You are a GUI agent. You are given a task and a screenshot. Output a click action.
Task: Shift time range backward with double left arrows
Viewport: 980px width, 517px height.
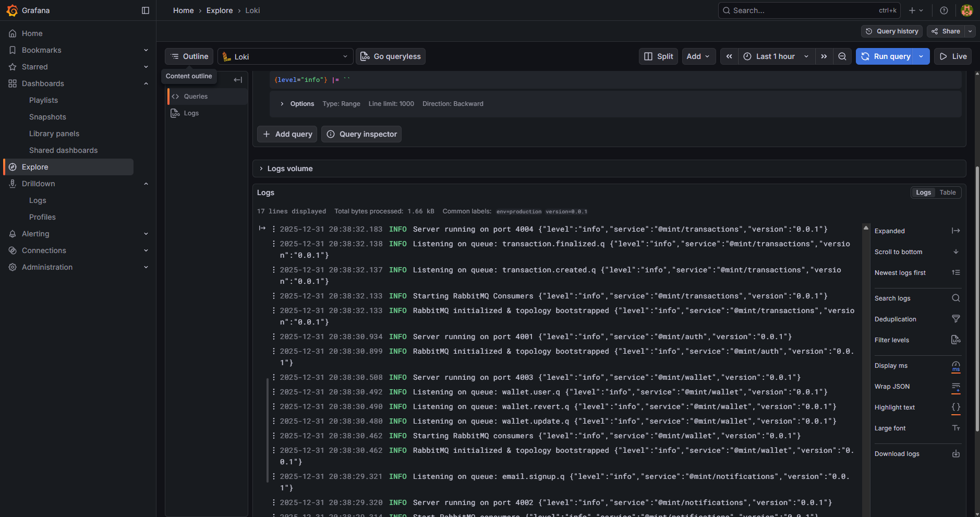[729, 56]
